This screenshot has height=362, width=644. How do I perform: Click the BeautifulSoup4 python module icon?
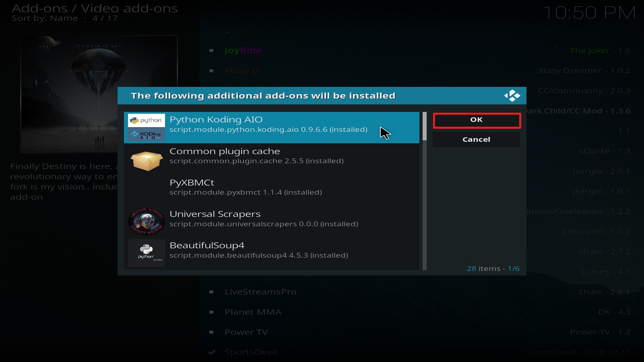pyautogui.click(x=146, y=253)
